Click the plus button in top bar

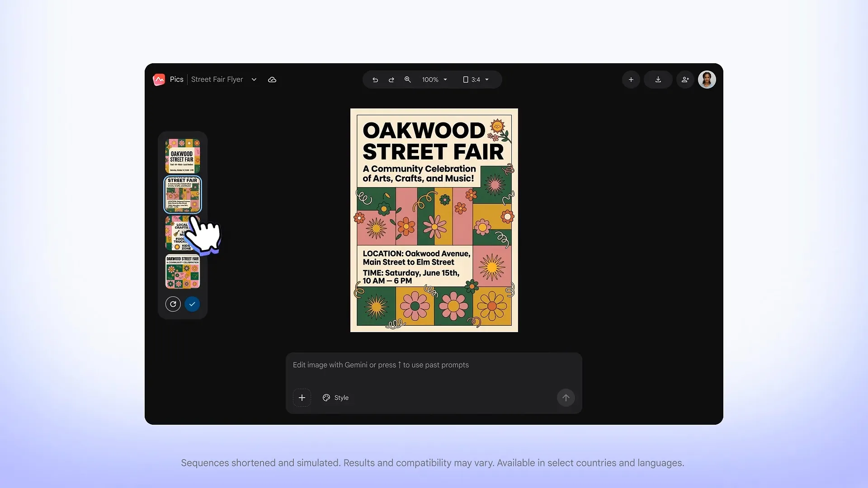tap(631, 80)
